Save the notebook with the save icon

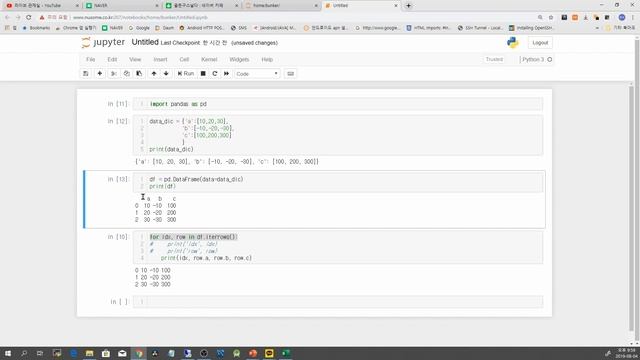tap(85, 73)
